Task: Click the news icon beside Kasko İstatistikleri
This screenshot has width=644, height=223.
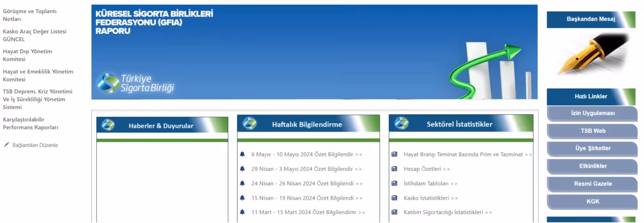Action: pos(394,198)
